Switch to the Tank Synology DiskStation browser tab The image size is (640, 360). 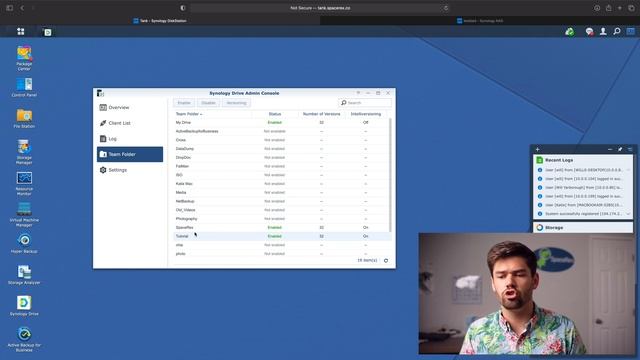pyautogui.click(x=160, y=20)
